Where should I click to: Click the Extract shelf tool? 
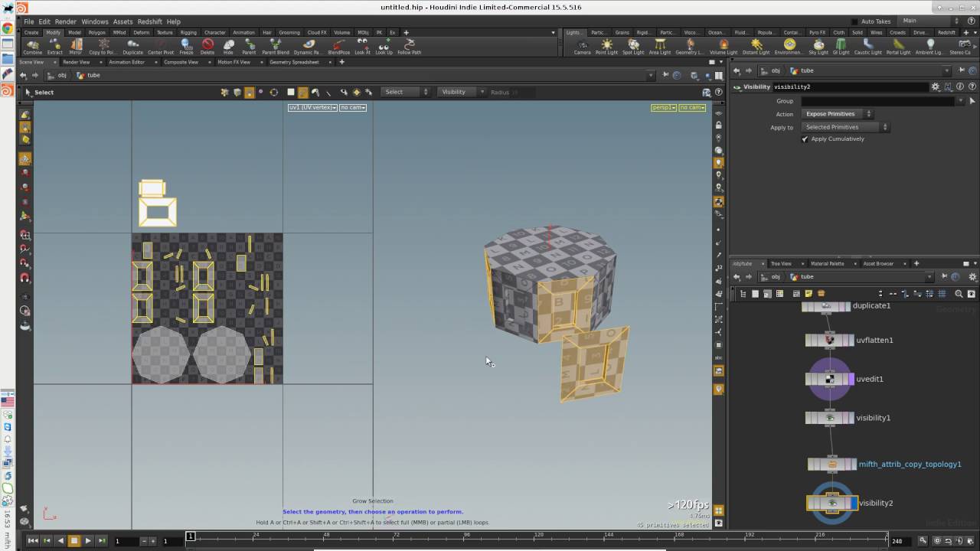54,47
